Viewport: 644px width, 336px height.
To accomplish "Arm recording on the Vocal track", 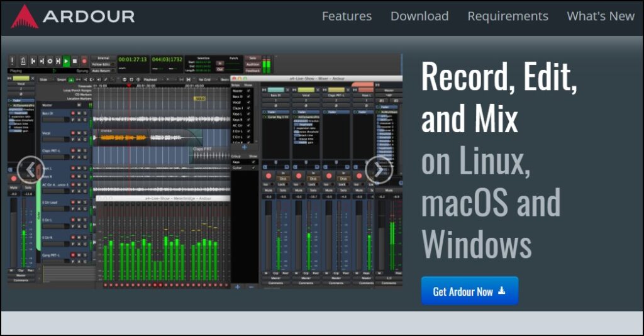I will coord(73,133).
